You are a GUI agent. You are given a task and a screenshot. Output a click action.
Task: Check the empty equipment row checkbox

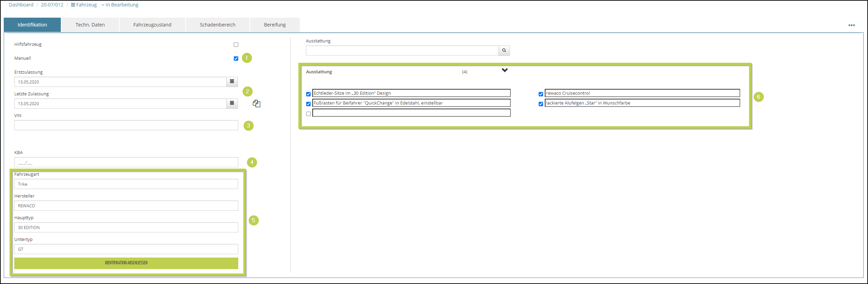(x=308, y=114)
